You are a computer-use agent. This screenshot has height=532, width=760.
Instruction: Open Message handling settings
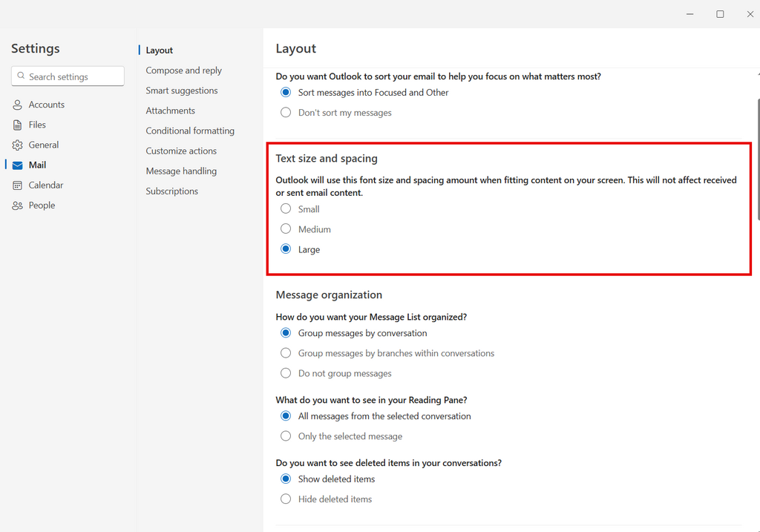coord(181,171)
